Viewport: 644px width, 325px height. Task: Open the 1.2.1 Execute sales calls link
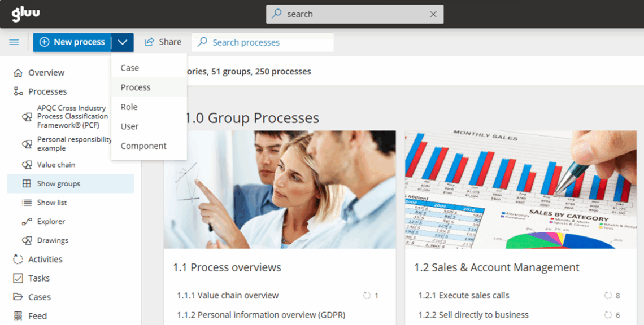[463, 296]
